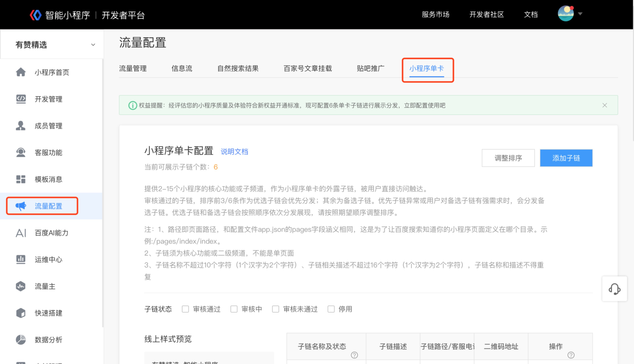Click the cube icon for 快速搭建
This screenshot has height=364, width=634.
pos(20,313)
